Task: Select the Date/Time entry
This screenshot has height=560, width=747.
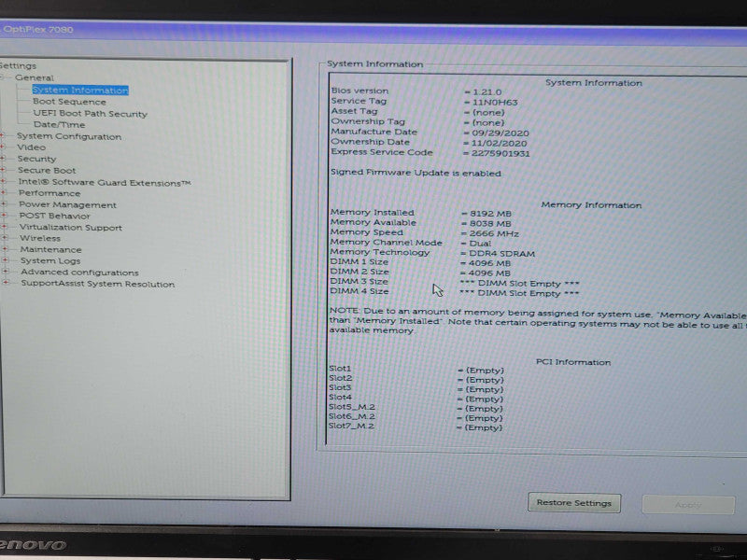Action: point(59,125)
